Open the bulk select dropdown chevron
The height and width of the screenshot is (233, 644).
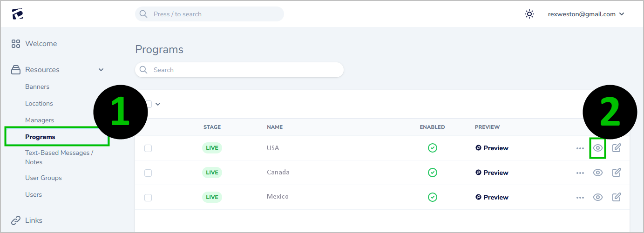158,104
